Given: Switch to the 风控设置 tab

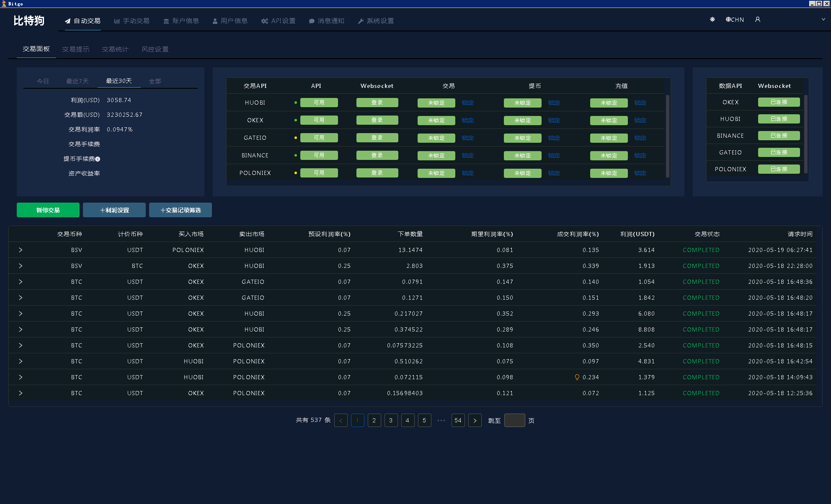Looking at the screenshot, I should pyautogui.click(x=155, y=49).
